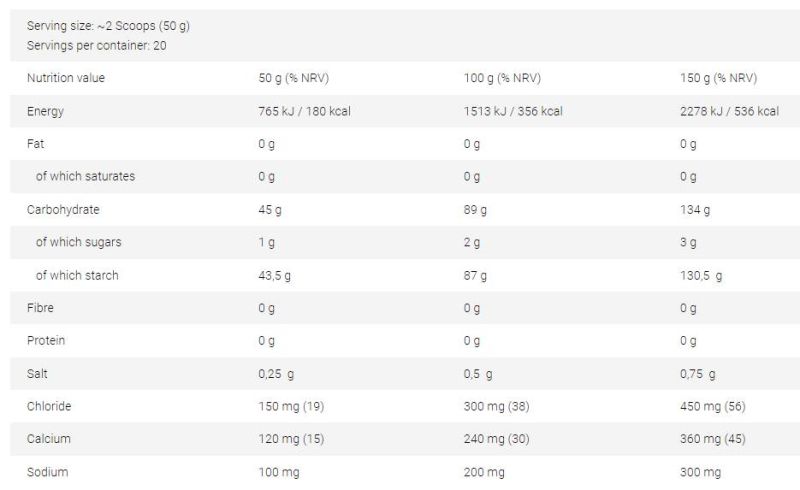Click the Serving size text line
The image size is (800, 490).
(x=108, y=26)
